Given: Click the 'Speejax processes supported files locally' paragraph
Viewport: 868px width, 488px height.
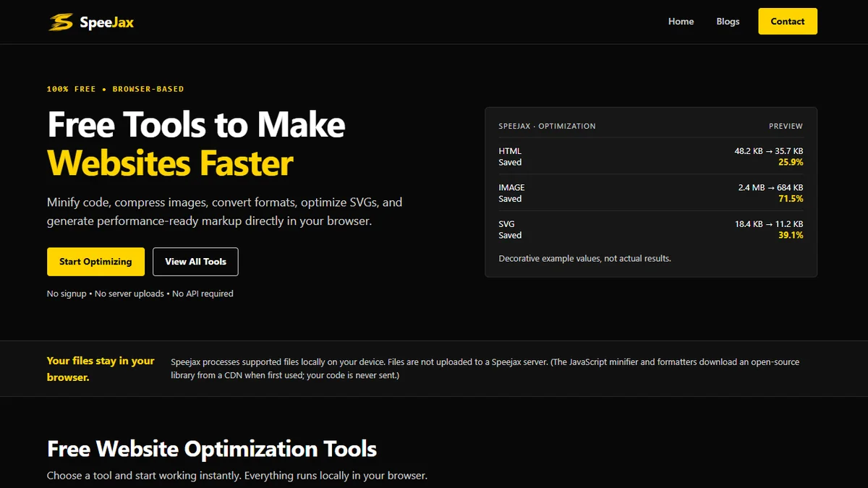Looking at the screenshot, I should coord(485,369).
